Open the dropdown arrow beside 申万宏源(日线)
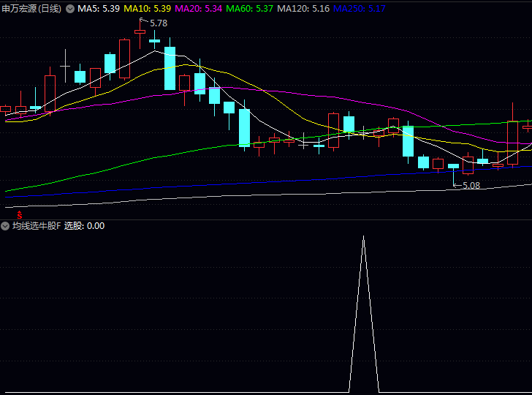 click(70, 9)
